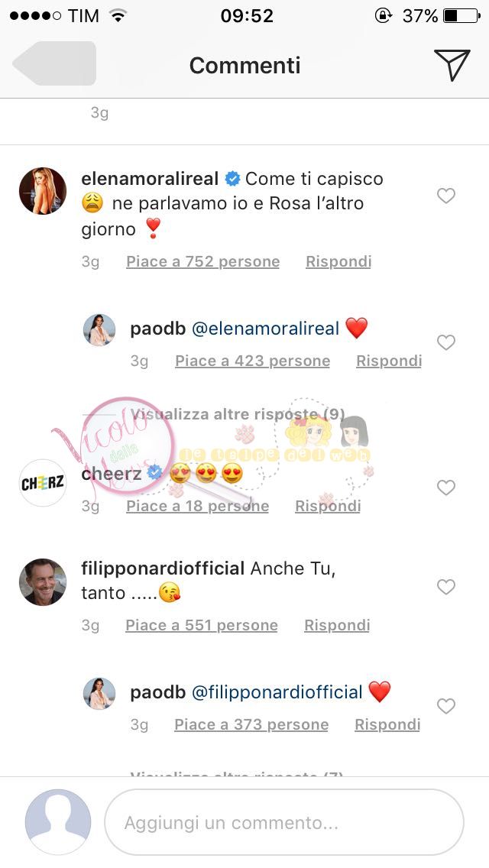
Task: Reply to elenamoralireal via Rispondi
Action: point(338,261)
